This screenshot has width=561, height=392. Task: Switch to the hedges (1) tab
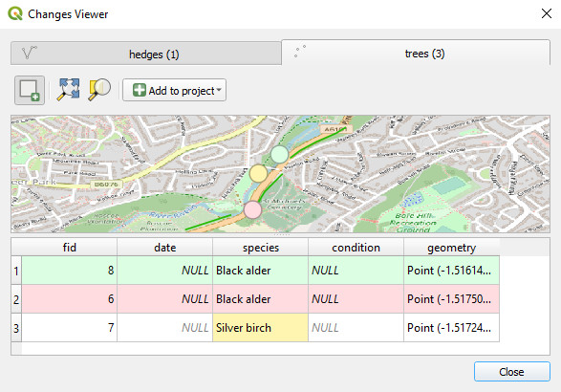146,54
